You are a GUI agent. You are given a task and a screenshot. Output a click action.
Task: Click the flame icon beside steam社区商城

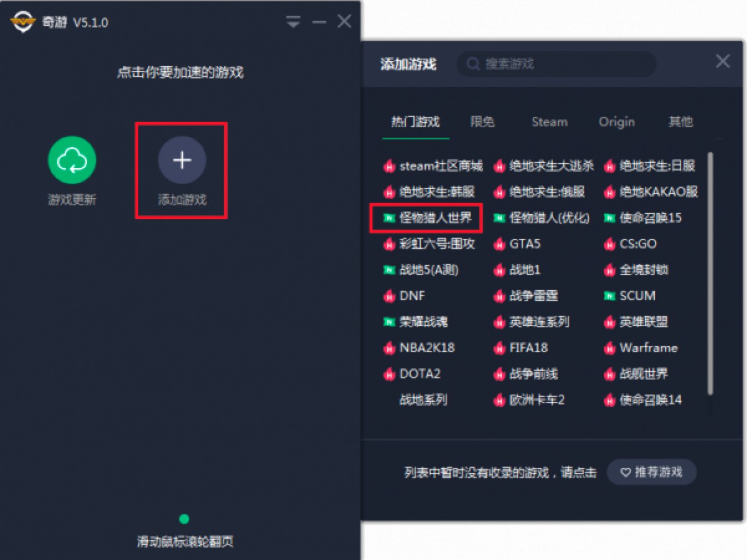[389, 166]
